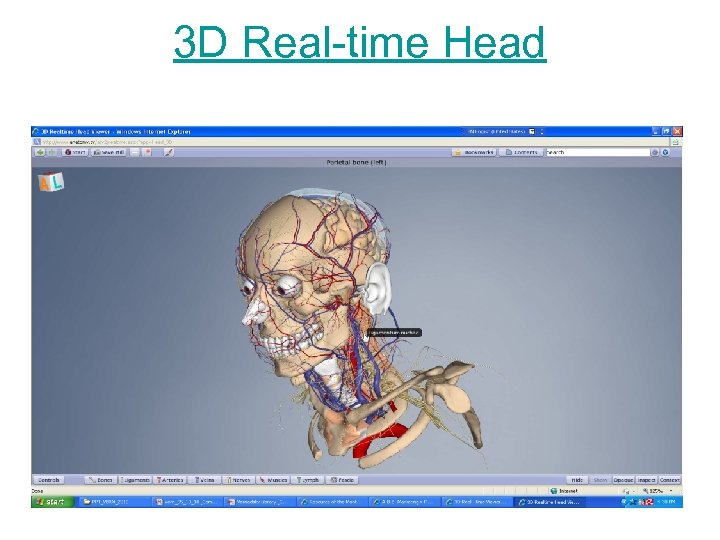Click the Done status bar text
Image resolution: width=720 pixels, height=540 pixels.
click(37, 491)
